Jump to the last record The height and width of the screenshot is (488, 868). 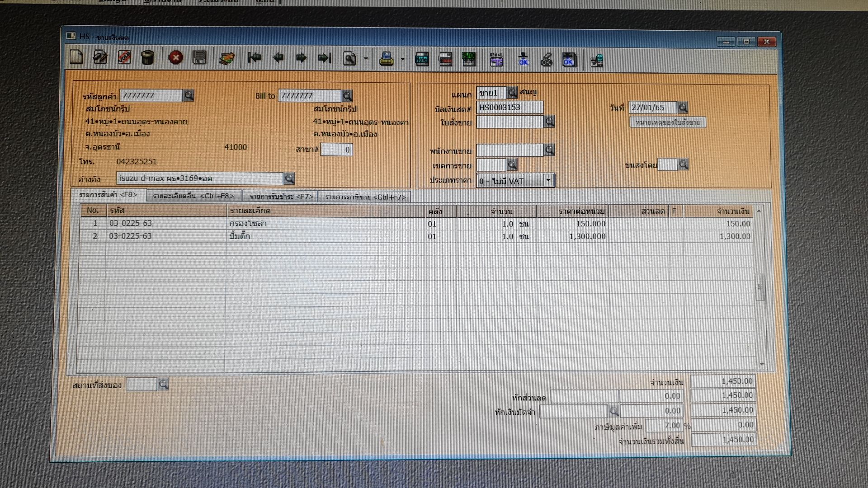coord(325,57)
